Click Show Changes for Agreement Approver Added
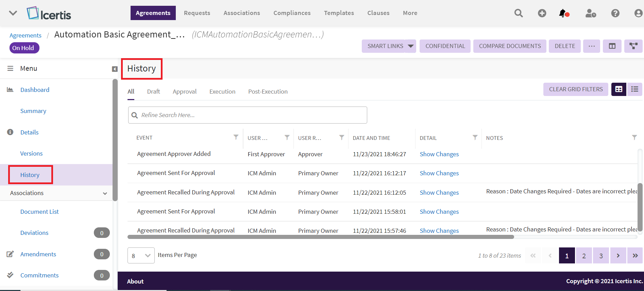Screen dimensions: 644x291 pyautogui.click(x=439, y=154)
